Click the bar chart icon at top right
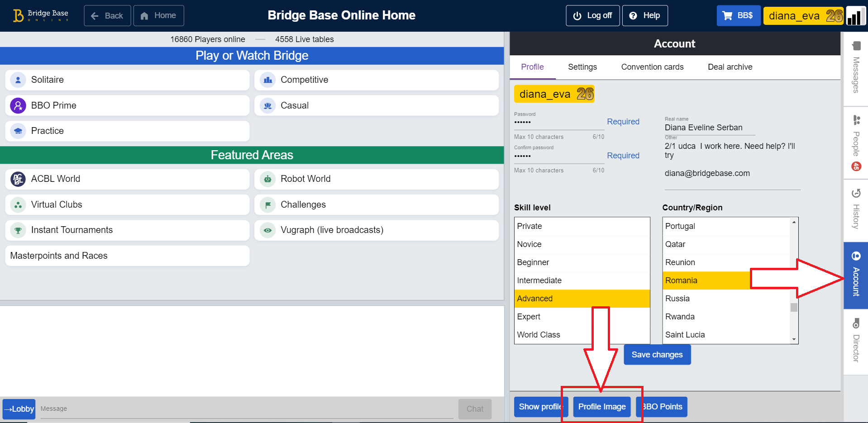The image size is (868, 423). (855, 16)
